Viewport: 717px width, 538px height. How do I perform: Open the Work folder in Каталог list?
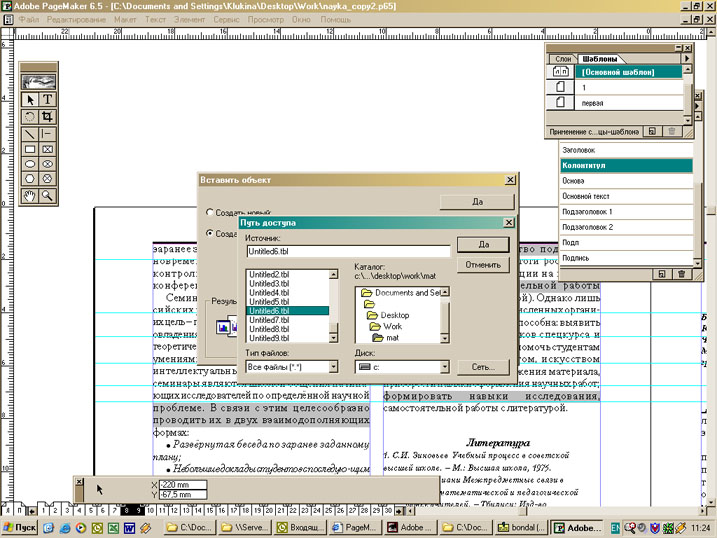(386, 326)
